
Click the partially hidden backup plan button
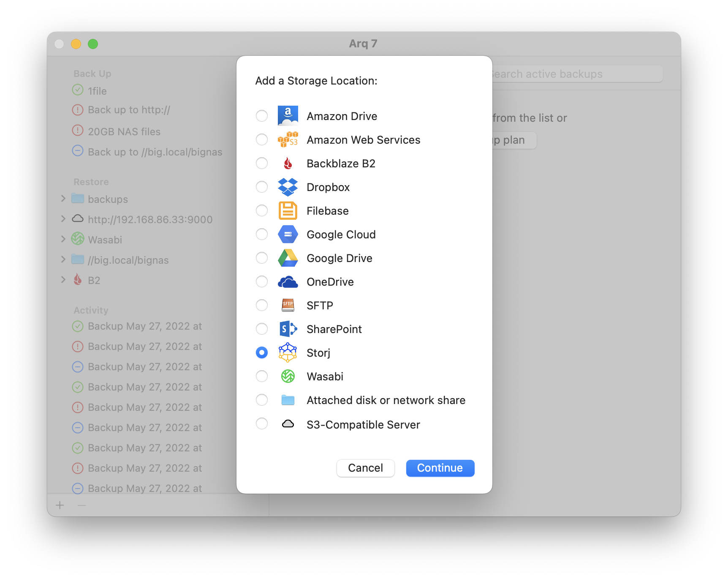coord(514,140)
